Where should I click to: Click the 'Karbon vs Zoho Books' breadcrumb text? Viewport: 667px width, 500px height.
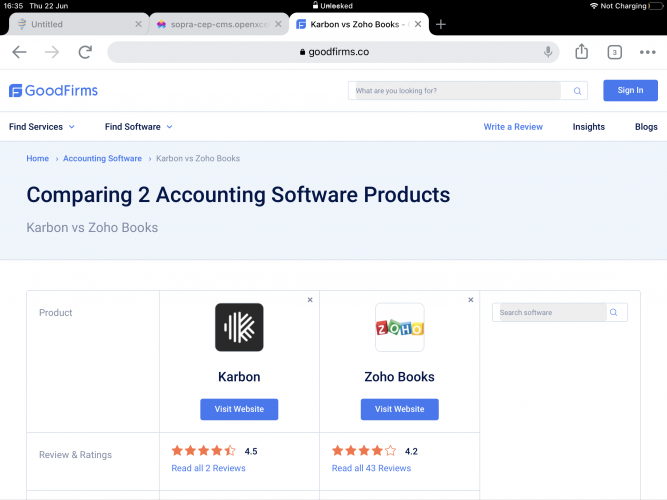pos(198,158)
